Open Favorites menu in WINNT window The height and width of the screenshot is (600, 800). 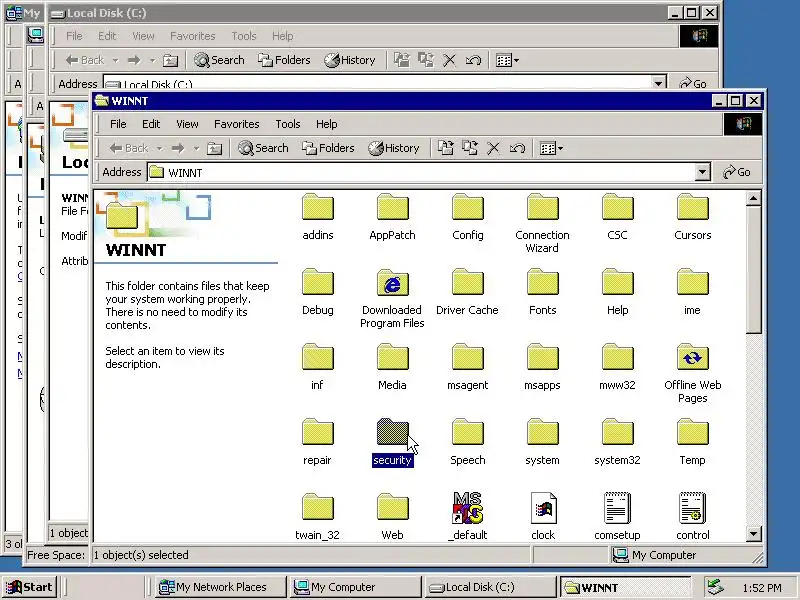pos(237,124)
